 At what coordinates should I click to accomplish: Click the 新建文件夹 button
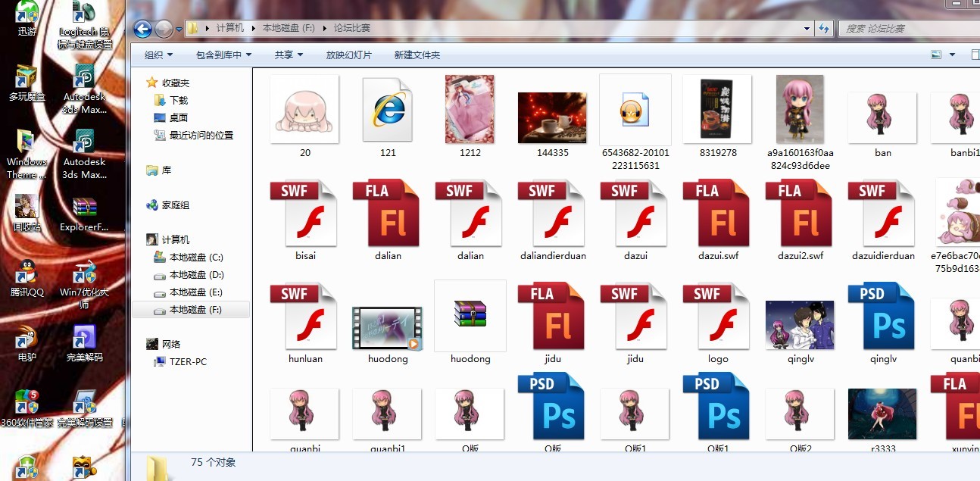(417, 55)
